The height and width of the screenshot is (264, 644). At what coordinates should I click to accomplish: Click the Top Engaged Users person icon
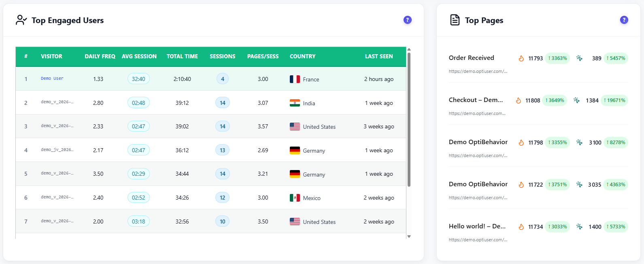click(21, 20)
